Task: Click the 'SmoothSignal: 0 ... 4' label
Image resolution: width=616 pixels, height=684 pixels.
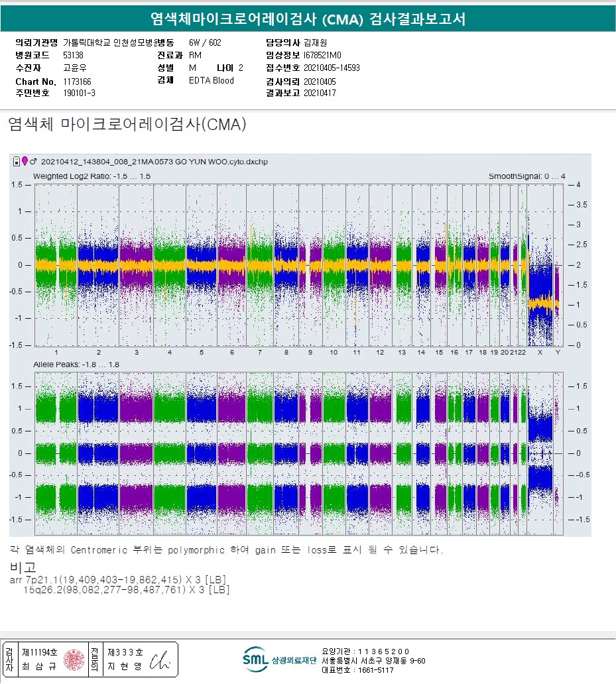Action: click(x=526, y=176)
